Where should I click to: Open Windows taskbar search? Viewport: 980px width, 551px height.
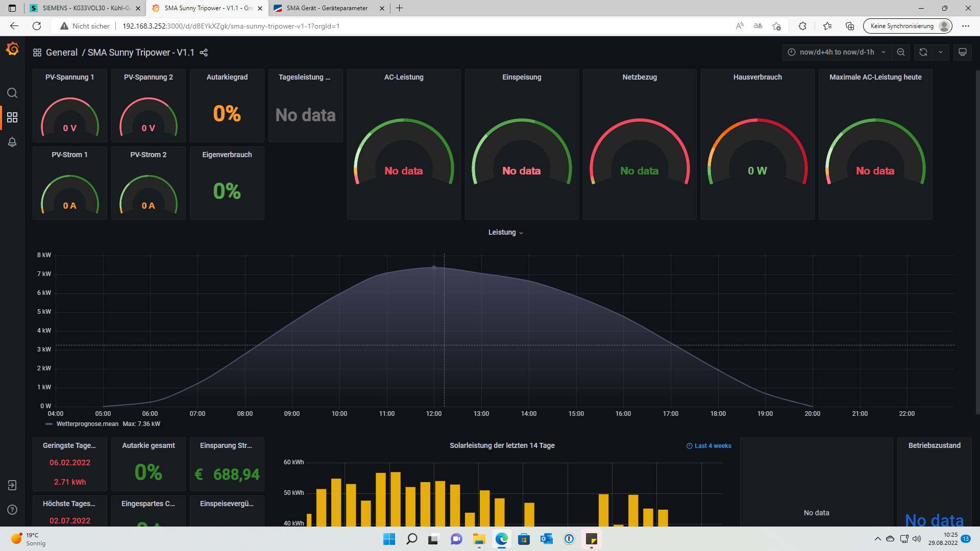coord(411,539)
